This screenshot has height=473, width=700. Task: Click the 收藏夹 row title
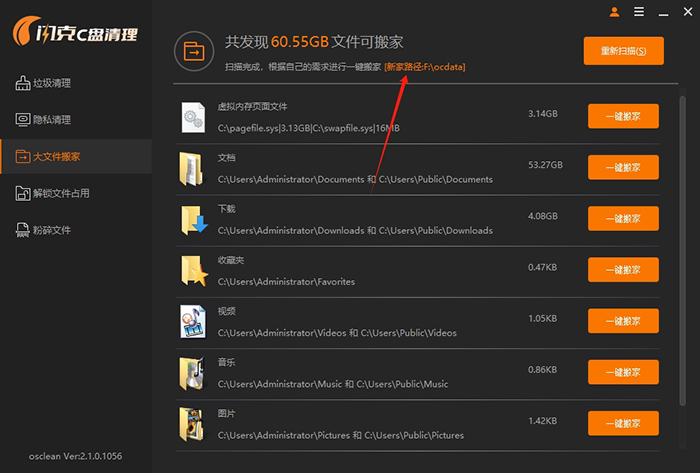click(231, 260)
